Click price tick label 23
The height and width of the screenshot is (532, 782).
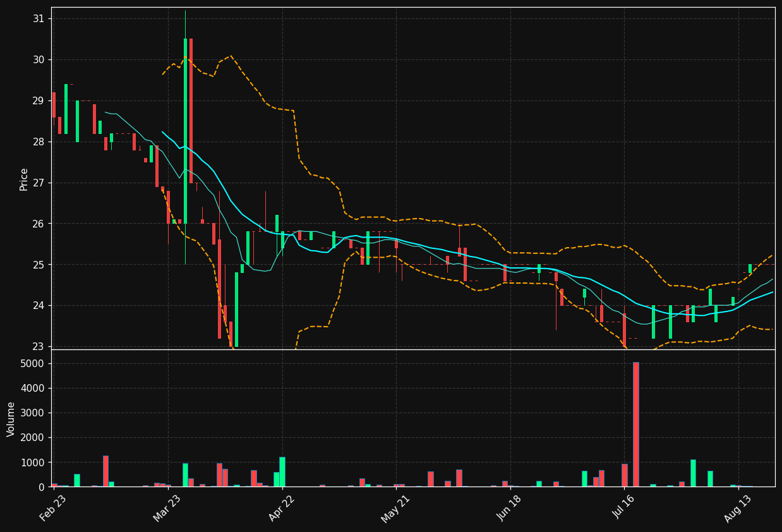tap(39, 347)
